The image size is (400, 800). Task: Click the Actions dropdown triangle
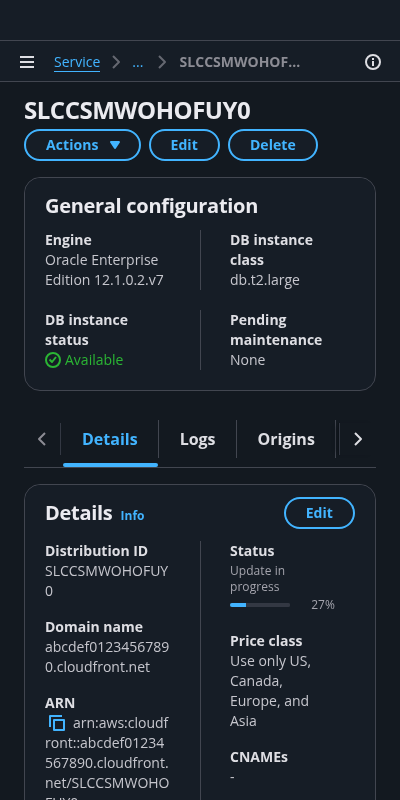115,145
